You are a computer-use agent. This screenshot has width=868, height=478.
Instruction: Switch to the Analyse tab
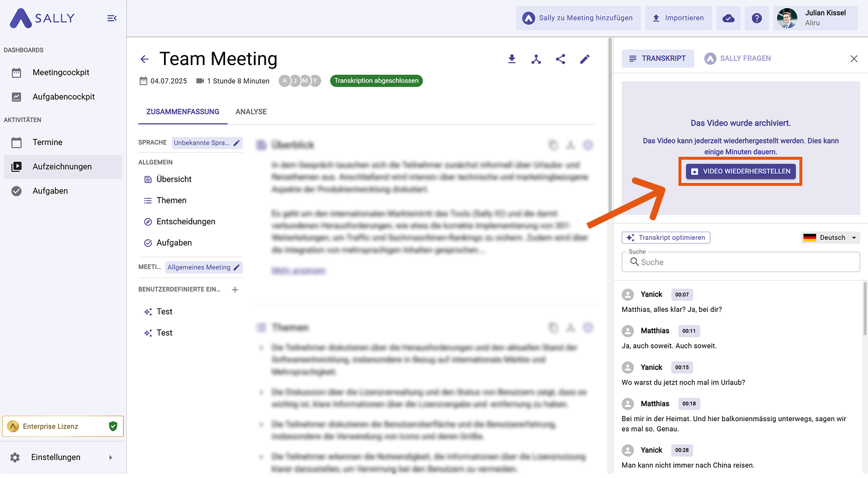click(x=251, y=112)
